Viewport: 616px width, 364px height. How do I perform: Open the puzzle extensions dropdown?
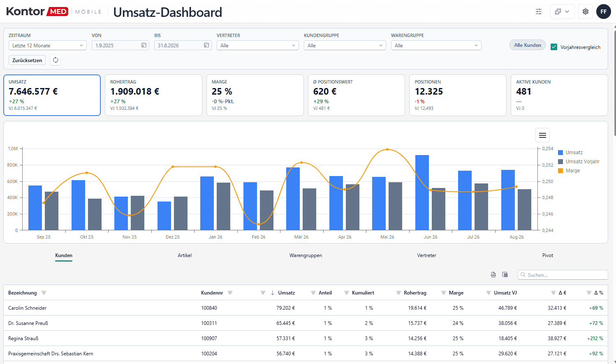[x=562, y=12]
